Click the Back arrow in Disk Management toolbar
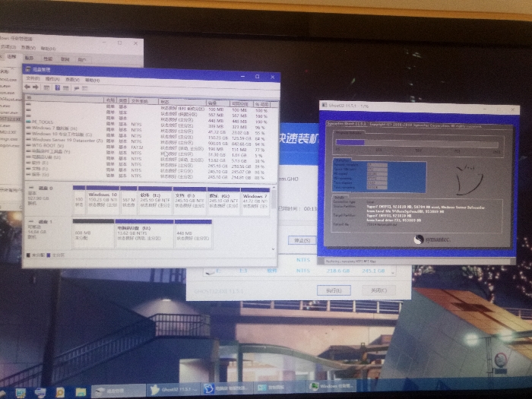The height and width of the screenshot is (399, 532). point(28,87)
